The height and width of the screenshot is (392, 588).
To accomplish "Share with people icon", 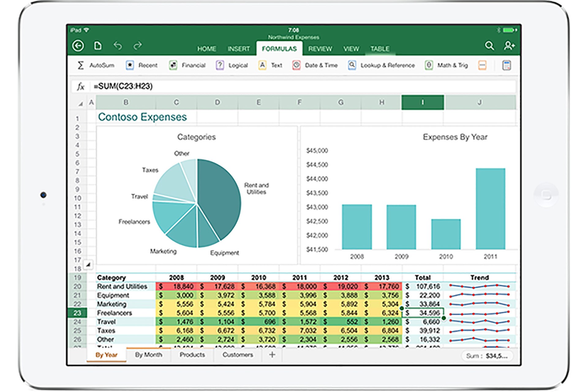I will pos(509,46).
